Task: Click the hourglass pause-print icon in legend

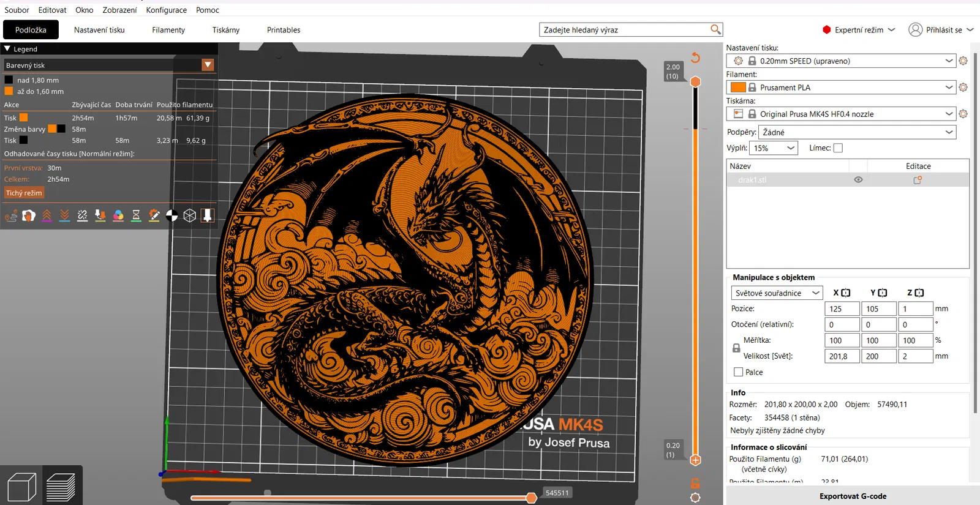Action: tap(136, 215)
